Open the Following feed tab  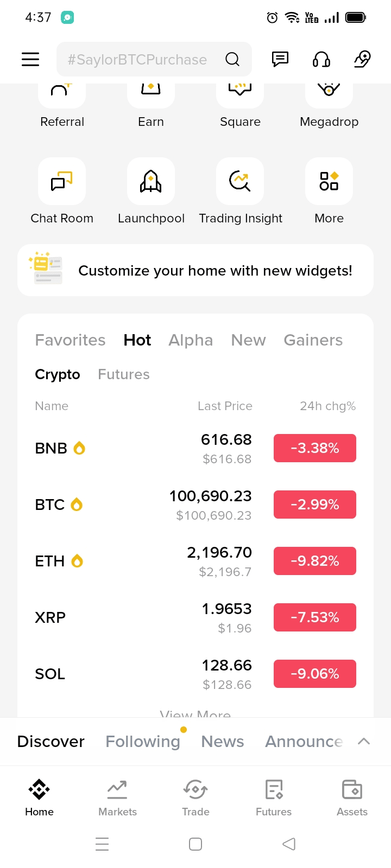coord(143,742)
